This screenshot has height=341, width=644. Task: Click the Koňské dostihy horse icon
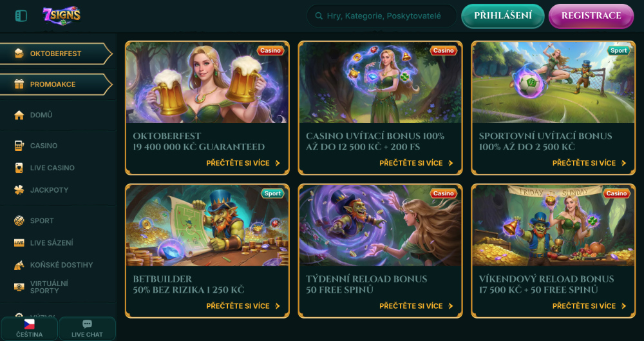(x=19, y=265)
